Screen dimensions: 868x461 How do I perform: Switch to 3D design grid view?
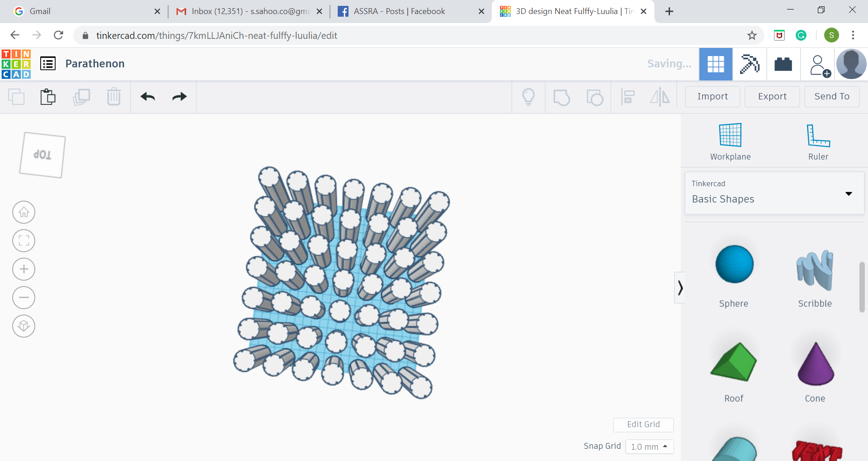(x=716, y=64)
